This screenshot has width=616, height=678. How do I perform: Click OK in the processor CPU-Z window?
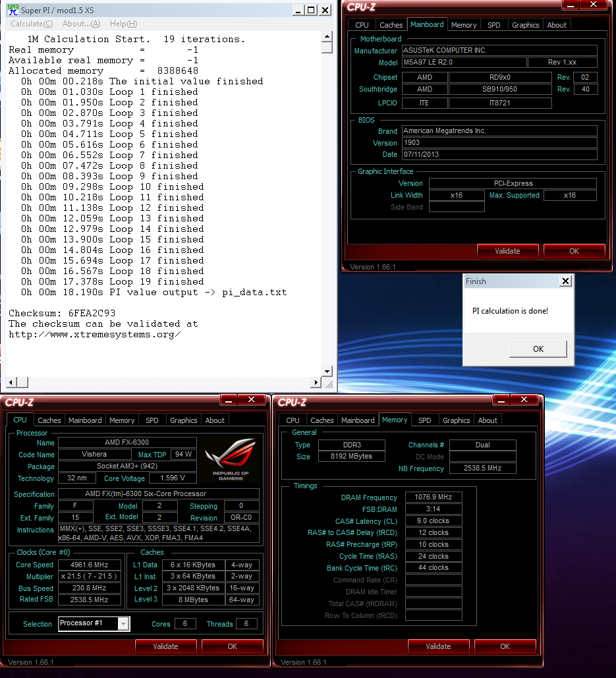point(232,646)
